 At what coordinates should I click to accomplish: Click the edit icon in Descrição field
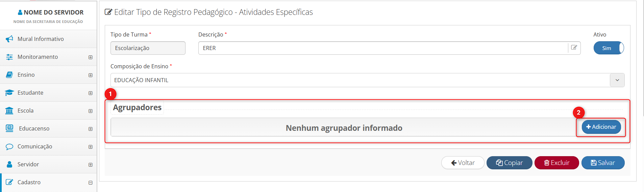(x=574, y=48)
